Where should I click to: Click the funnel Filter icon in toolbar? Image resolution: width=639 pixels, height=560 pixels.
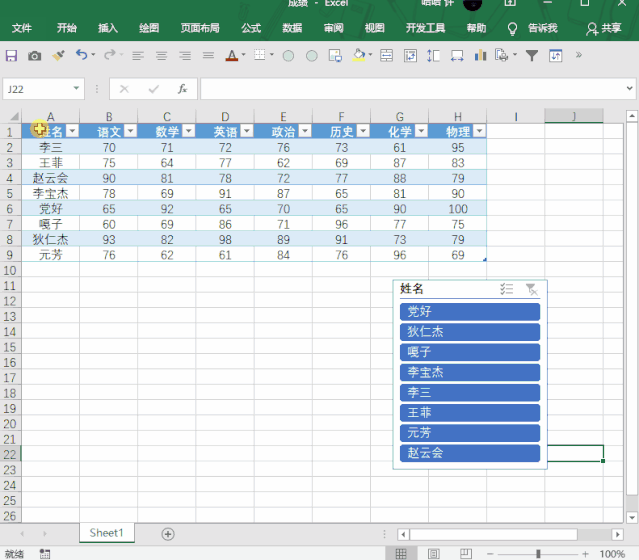point(532,55)
